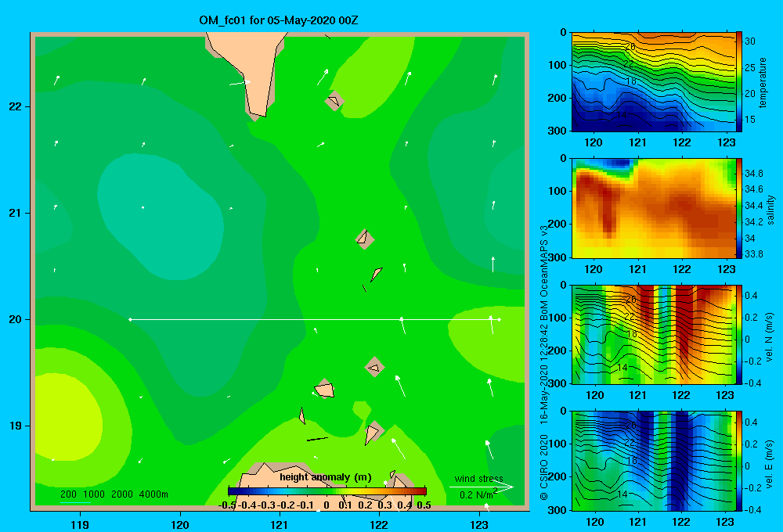This screenshot has width=783, height=532.
Task: Click the 'height anomaly (m)' label
Action: [326, 477]
